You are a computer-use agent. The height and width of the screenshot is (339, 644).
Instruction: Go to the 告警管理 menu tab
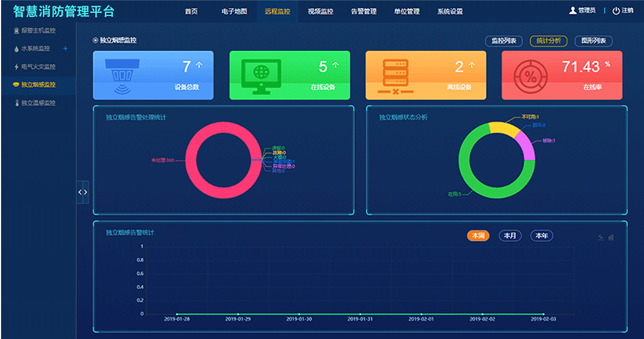pos(364,11)
